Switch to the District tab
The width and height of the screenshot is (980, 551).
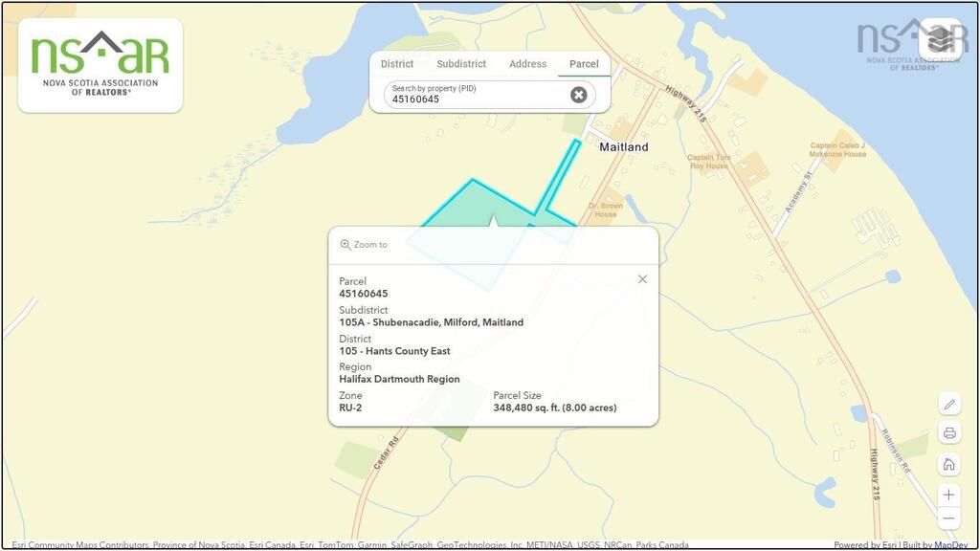(x=397, y=64)
